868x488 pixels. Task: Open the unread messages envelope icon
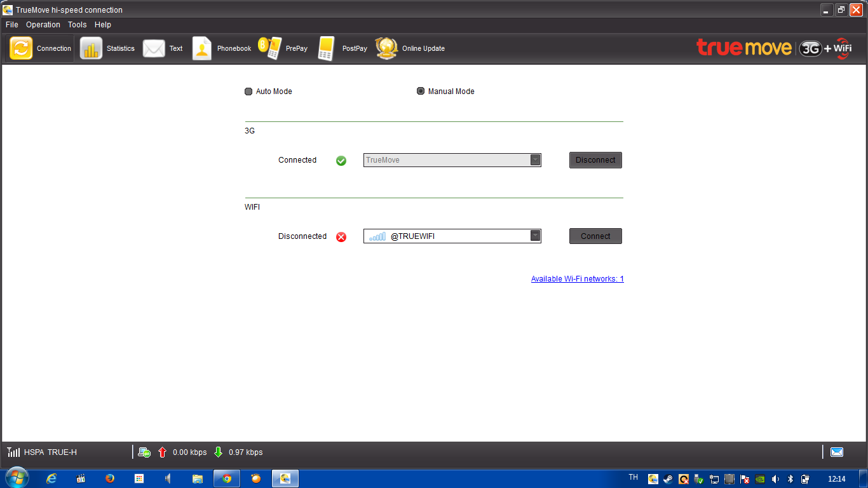(837, 452)
